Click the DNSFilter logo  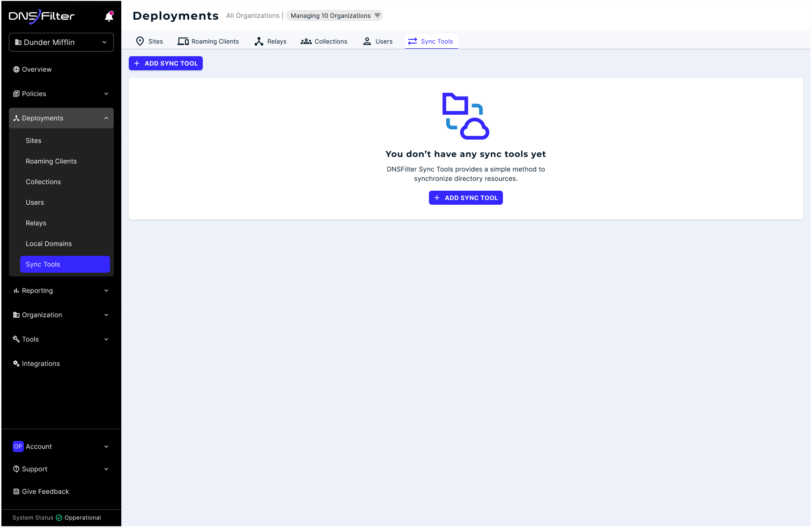pos(42,16)
